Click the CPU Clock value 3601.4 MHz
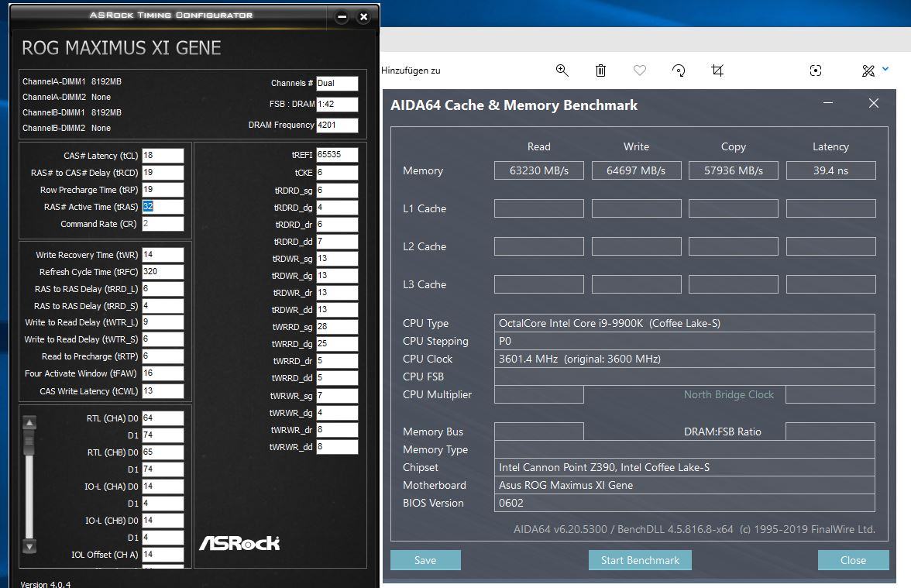 pyautogui.click(x=685, y=359)
